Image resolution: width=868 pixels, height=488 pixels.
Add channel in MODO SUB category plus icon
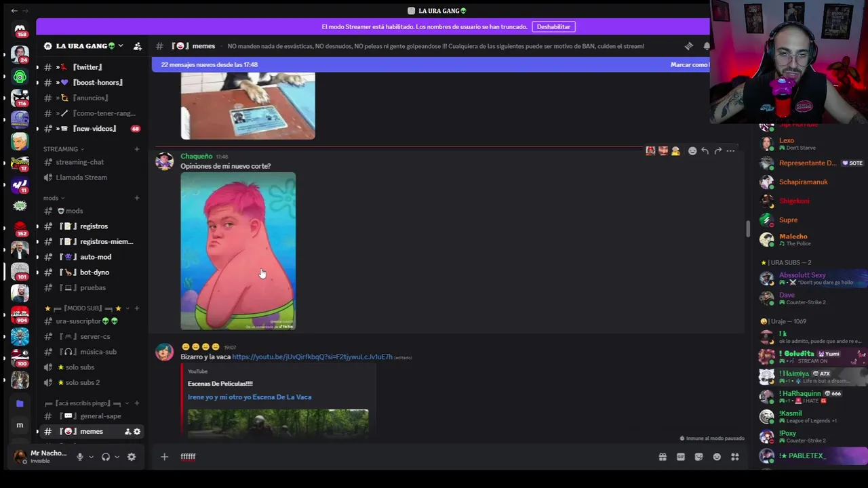coord(136,308)
